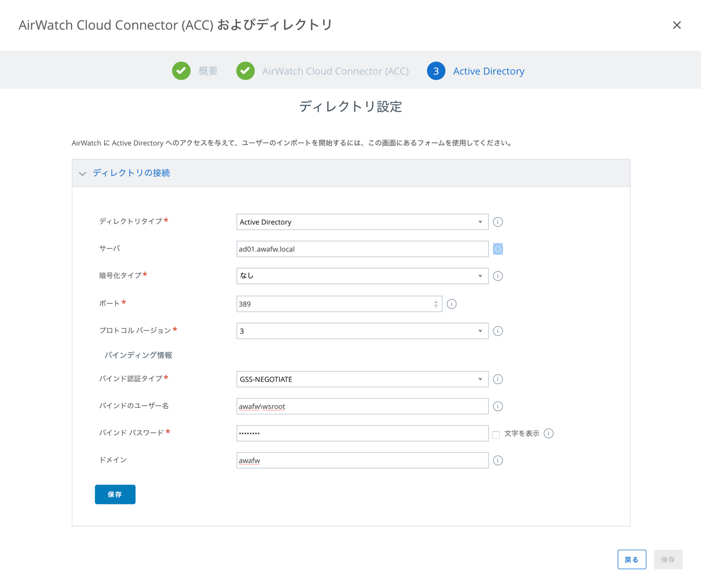
Task: Click サーバ field containing ad01.awafw.local
Action: coord(363,249)
